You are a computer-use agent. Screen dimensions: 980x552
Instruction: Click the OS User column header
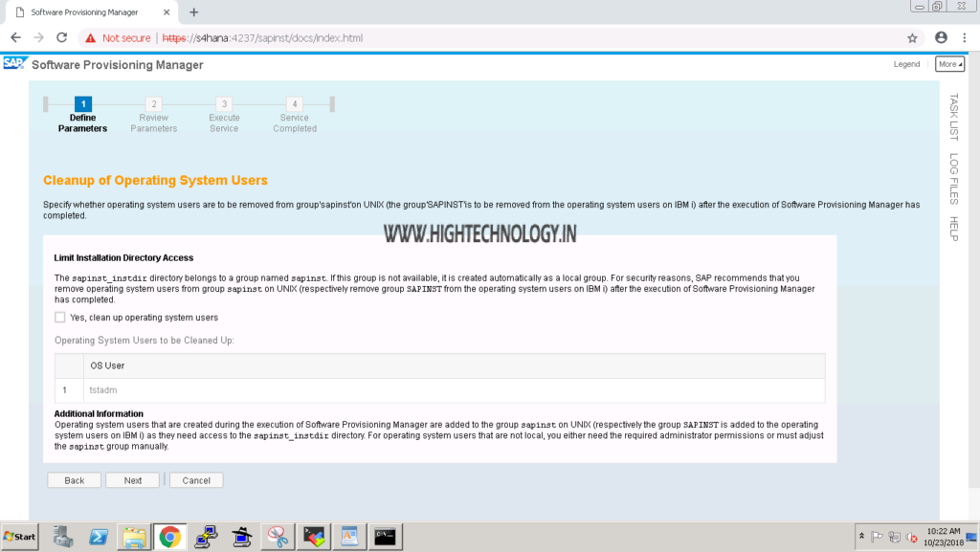(455, 365)
